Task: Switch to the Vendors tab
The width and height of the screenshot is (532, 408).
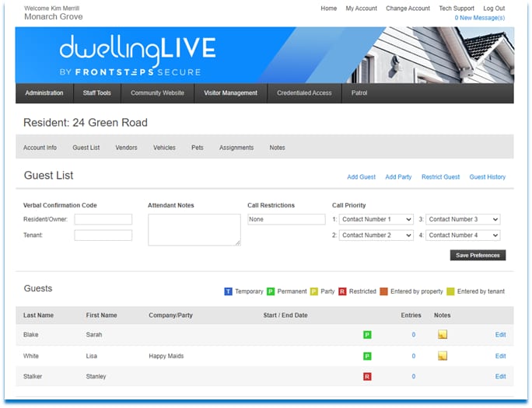Action: tap(126, 148)
